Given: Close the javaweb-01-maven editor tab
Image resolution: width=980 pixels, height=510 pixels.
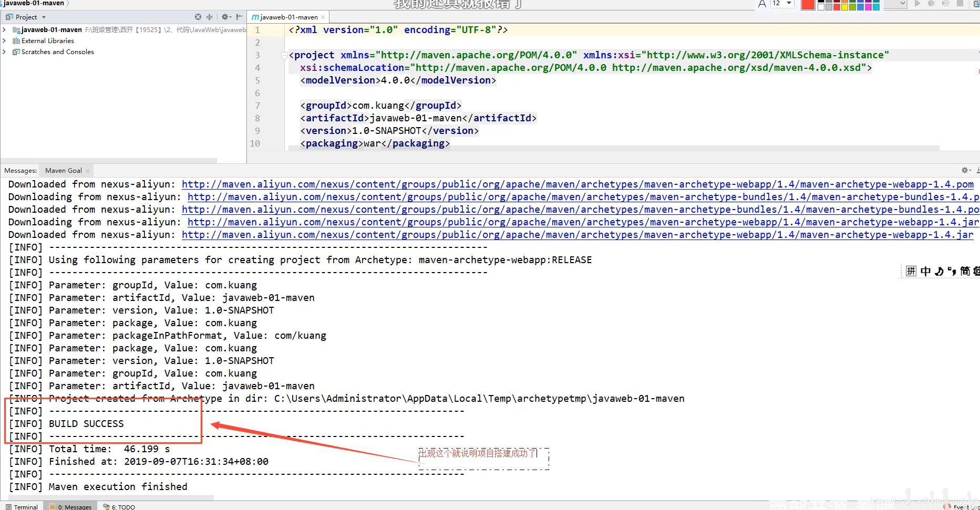Looking at the screenshot, I should (323, 17).
